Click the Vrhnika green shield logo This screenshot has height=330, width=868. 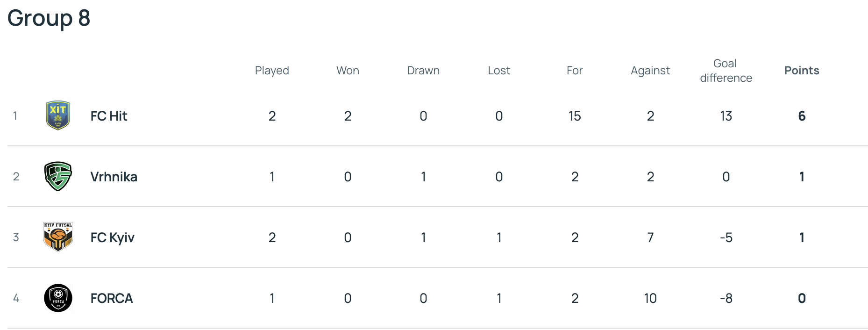pyautogui.click(x=58, y=176)
